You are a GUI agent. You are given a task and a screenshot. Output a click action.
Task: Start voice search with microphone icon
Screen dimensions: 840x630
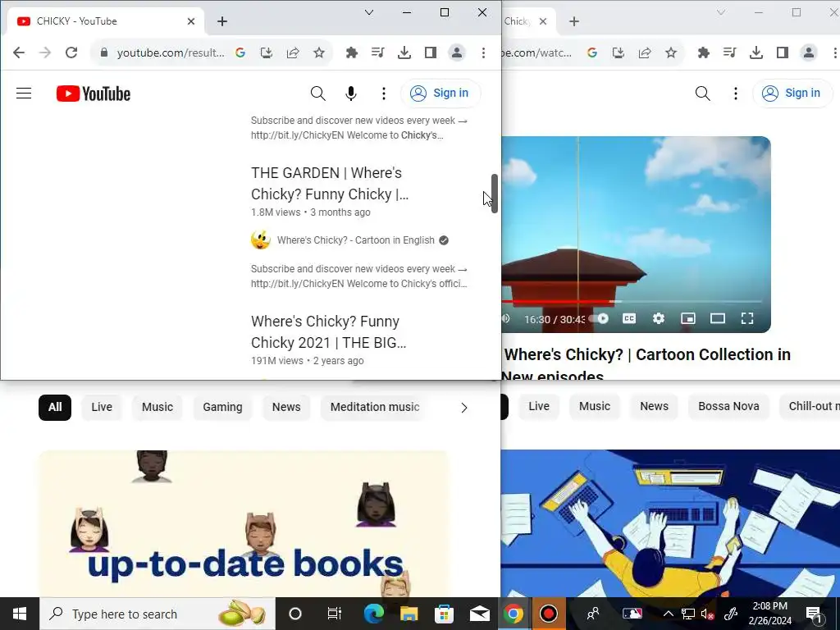351,94
